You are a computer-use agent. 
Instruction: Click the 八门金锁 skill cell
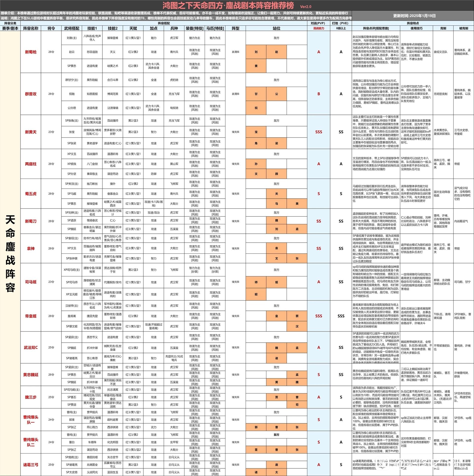click(x=92, y=164)
